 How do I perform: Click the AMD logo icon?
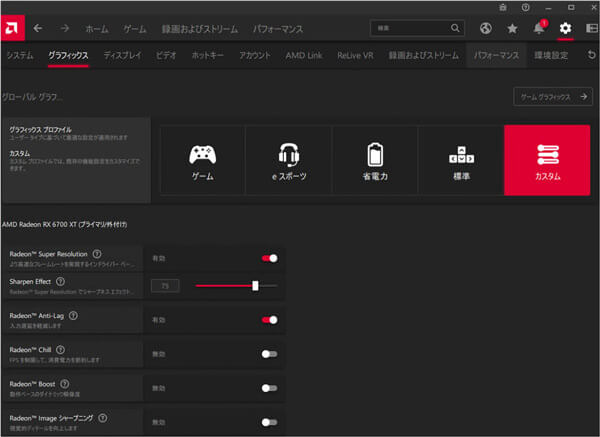tap(12, 28)
